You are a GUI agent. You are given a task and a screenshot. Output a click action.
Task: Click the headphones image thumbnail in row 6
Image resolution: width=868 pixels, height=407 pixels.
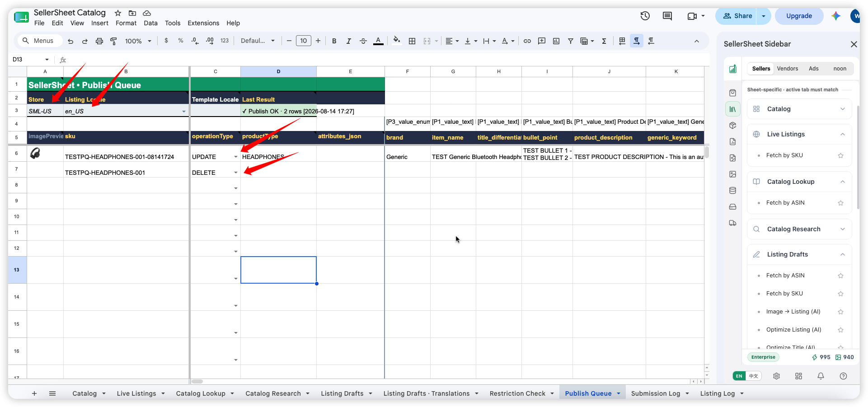35,154
